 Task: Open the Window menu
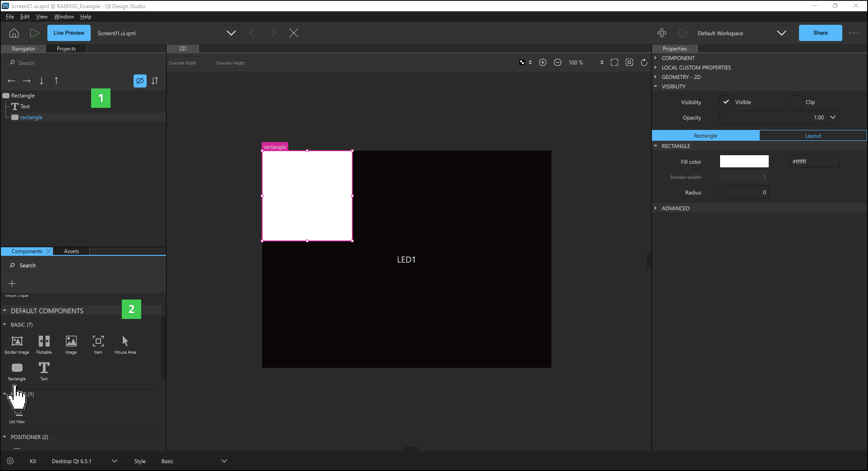pyautogui.click(x=64, y=17)
